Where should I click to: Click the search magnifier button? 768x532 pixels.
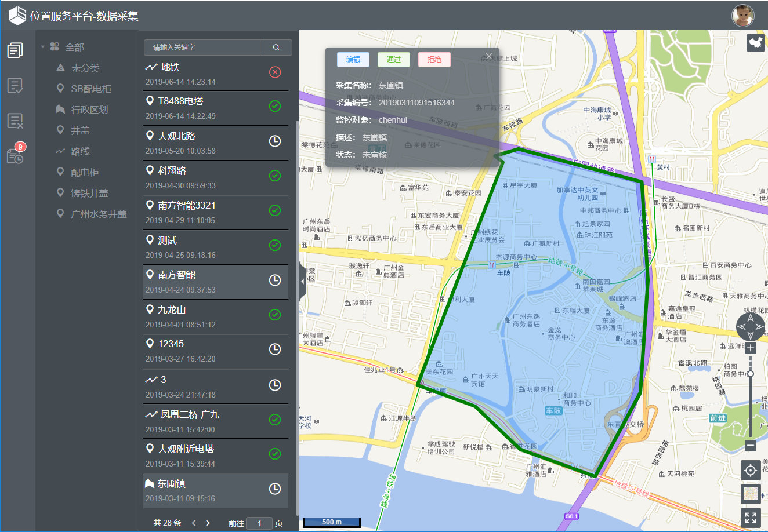point(276,48)
